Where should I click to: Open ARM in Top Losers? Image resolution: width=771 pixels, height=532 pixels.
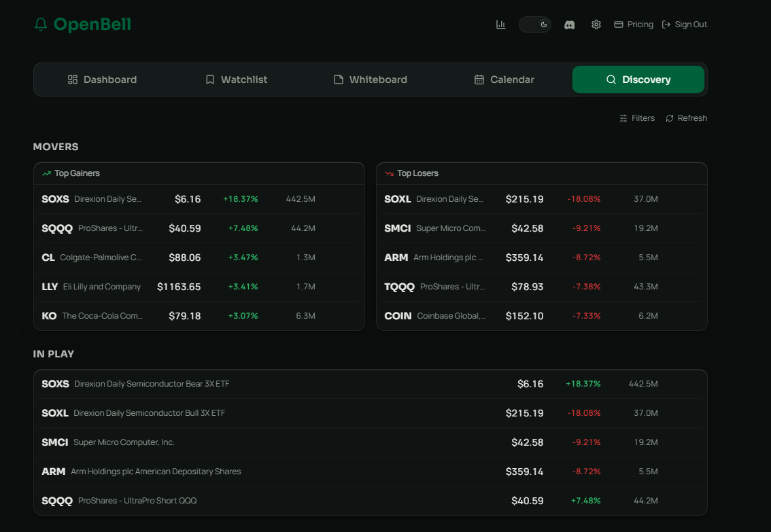[x=542, y=258]
